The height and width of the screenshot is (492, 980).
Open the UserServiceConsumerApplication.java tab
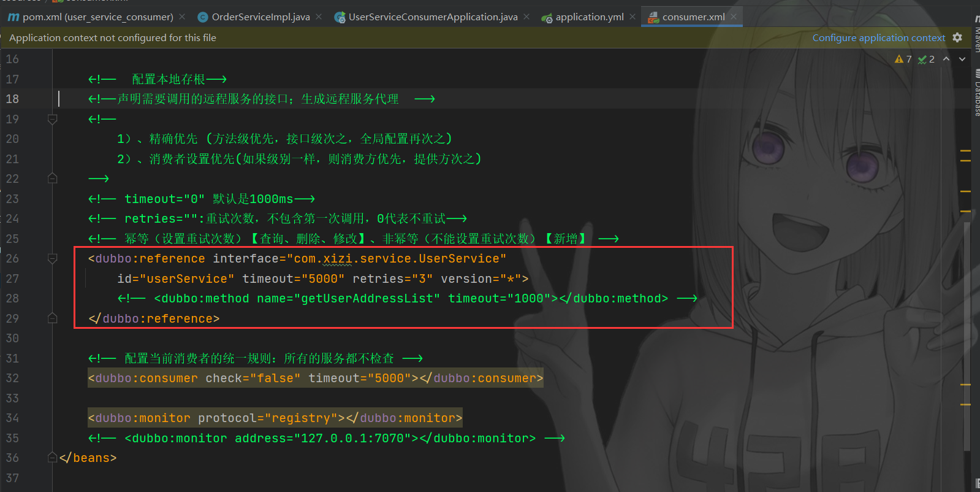coord(433,17)
